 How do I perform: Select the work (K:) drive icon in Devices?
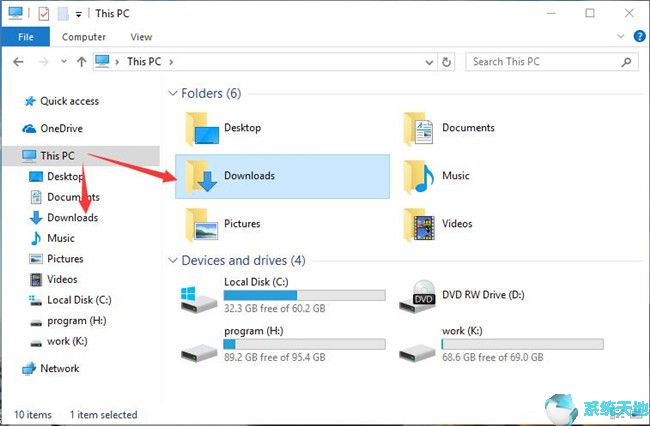pos(417,352)
